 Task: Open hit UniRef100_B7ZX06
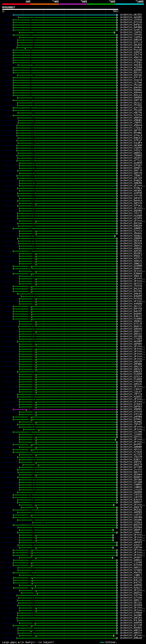(131, 22)
